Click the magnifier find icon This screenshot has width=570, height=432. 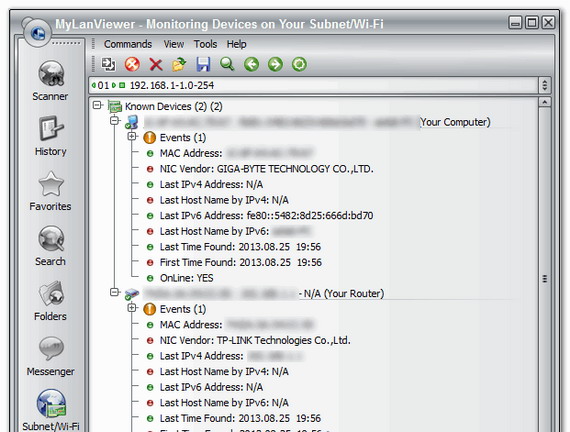point(227,64)
